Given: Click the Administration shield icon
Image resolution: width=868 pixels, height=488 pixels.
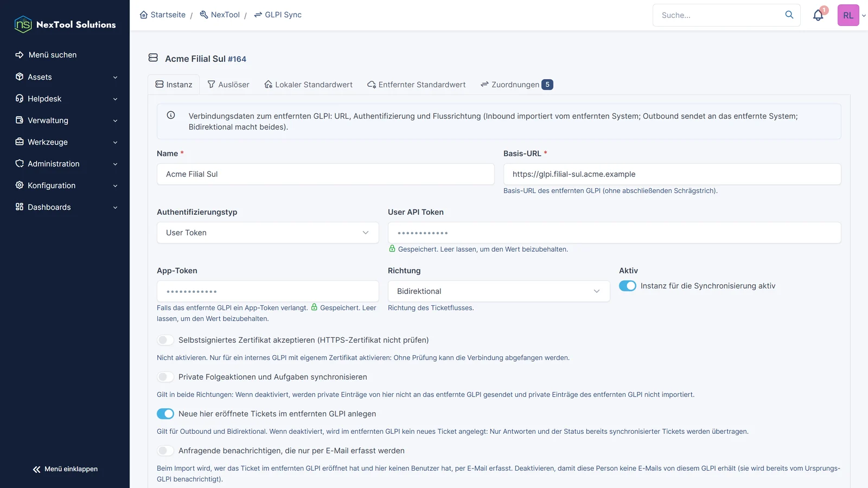Looking at the screenshot, I should pos(20,163).
